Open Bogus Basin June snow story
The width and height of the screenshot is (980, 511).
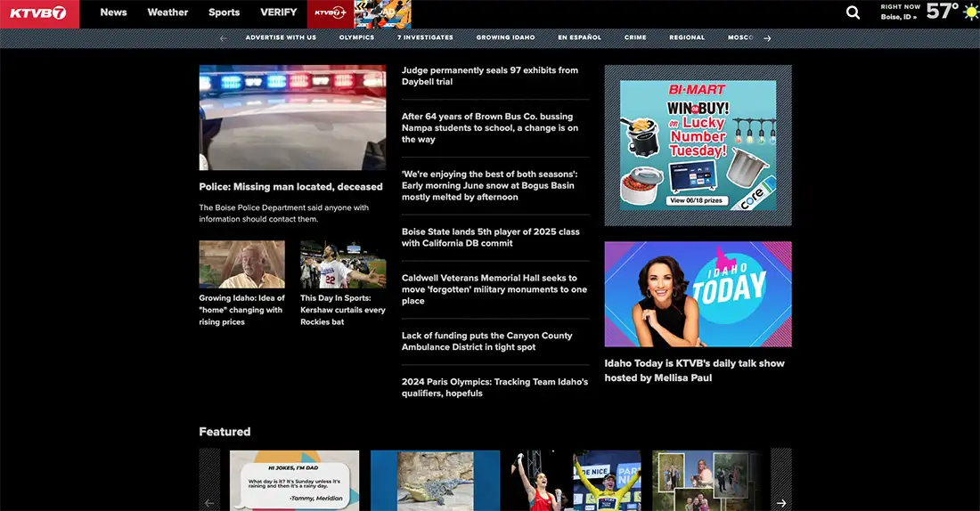coord(489,185)
